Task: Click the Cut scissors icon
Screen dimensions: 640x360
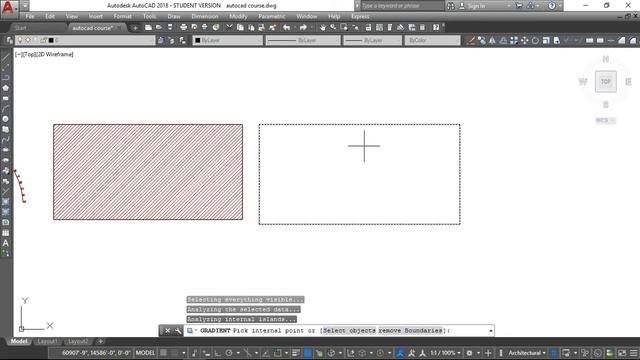Action: click(x=229, y=27)
